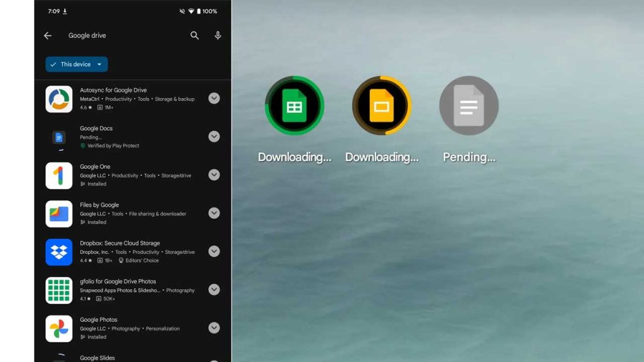The width and height of the screenshot is (644, 362).
Task: Tap the download indicator in status bar
Action: point(65,11)
